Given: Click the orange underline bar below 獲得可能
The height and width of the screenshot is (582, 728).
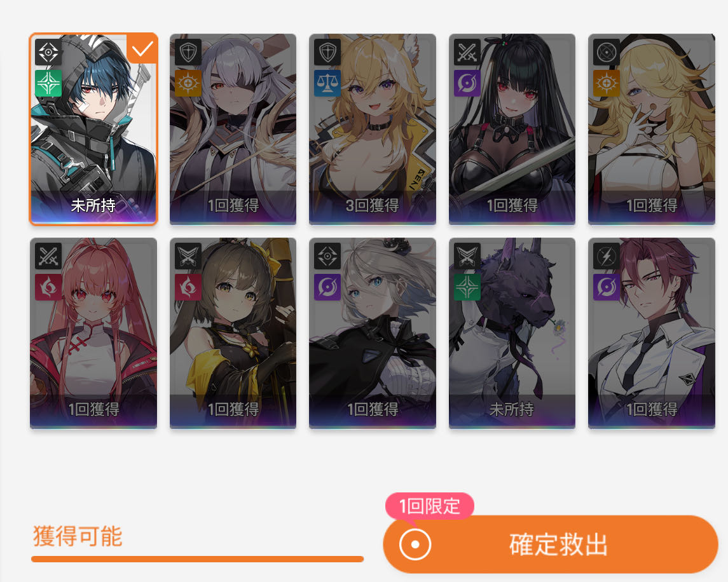Looking at the screenshot, I should pyautogui.click(x=197, y=559).
